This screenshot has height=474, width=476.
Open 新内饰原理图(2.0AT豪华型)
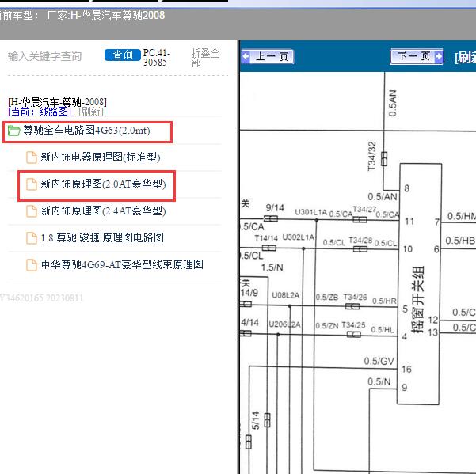coord(103,184)
